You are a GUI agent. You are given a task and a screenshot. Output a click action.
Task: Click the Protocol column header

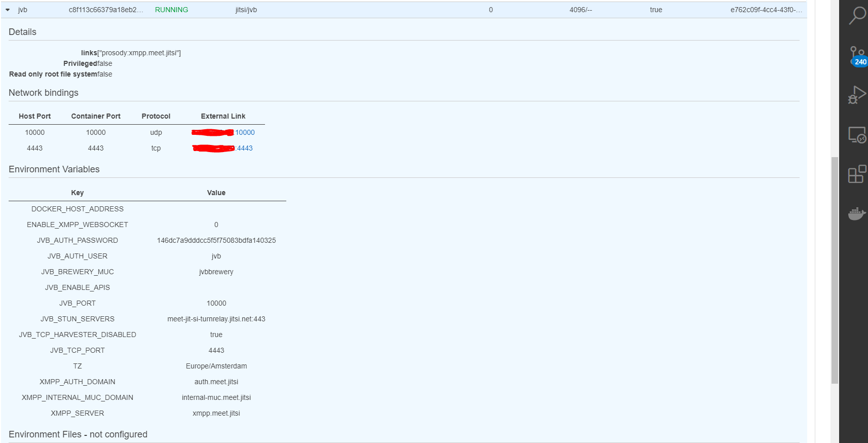156,117
